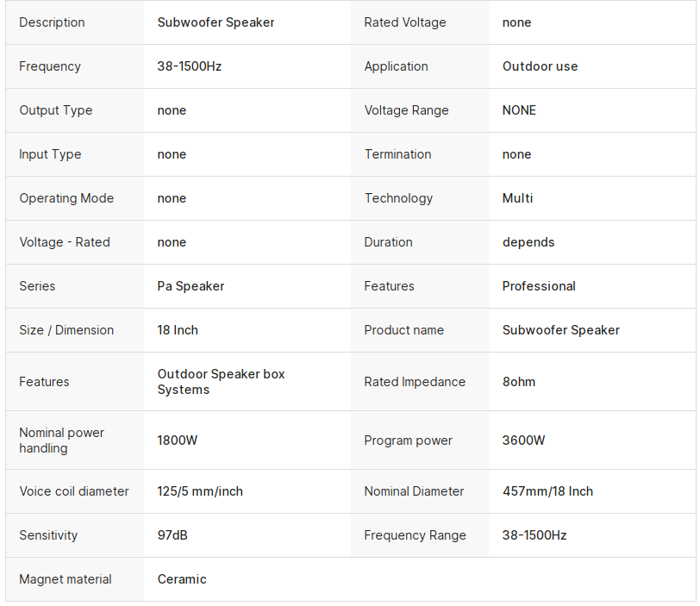Click the depends duration value
Screen dimensions: 700x606
coord(528,242)
